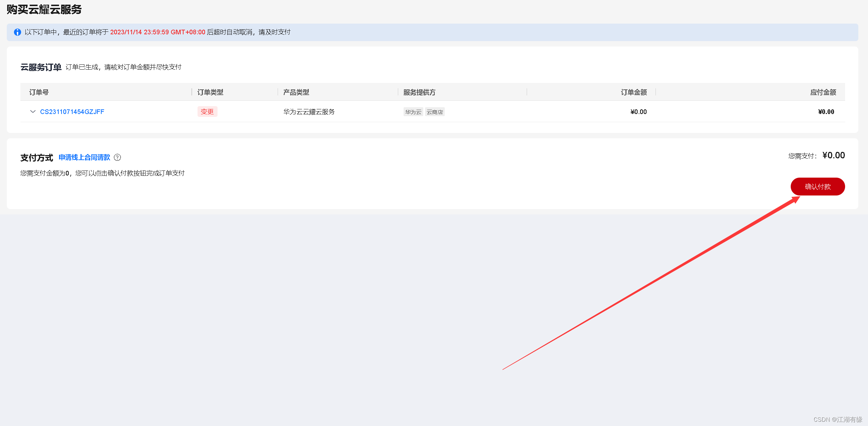Click the red 变更 order type tag
The image size is (868, 426).
(x=207, y=112)
